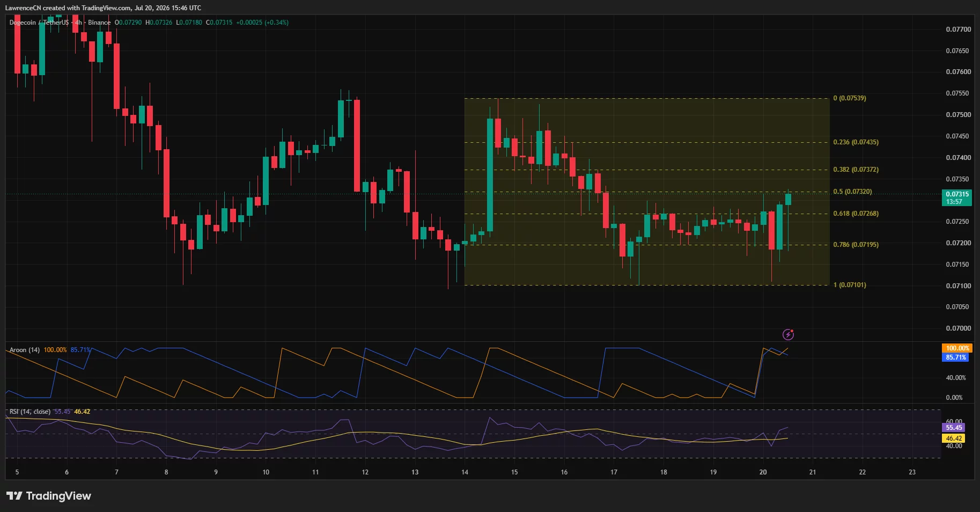Click date 5 on the time axis
The width and height of the screenshot is (980, 512).
pyautogui.click(x=17, y=472)
